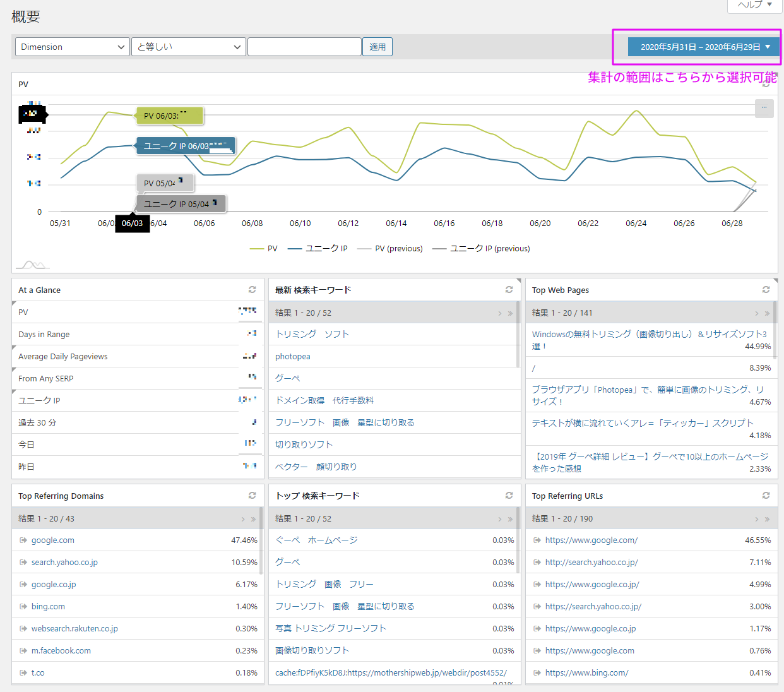Refresh the Top Web Pages panel
Screen dimensions: 784x692
tap(766, 290)
